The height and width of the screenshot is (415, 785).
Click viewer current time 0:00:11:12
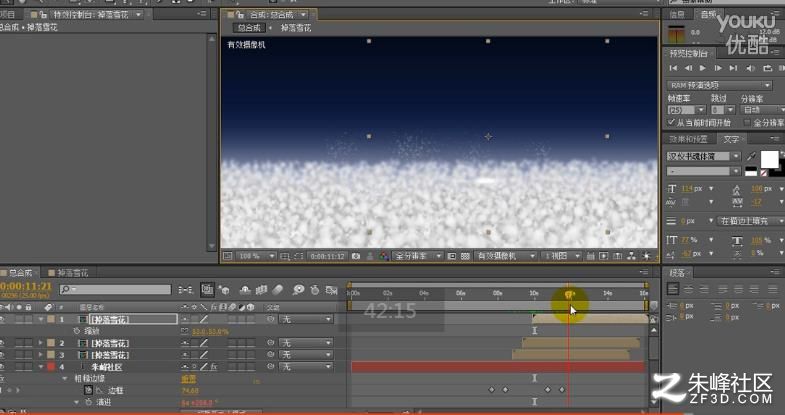coord(327,256)
